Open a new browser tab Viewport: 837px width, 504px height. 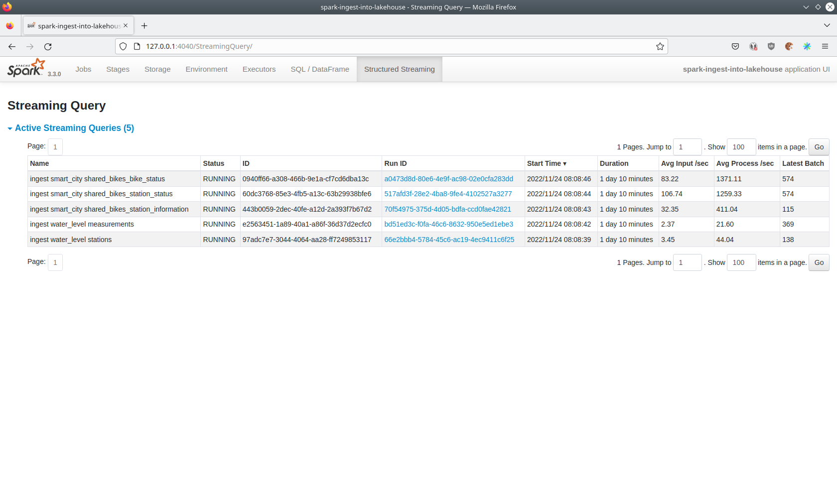click(144, 26)
